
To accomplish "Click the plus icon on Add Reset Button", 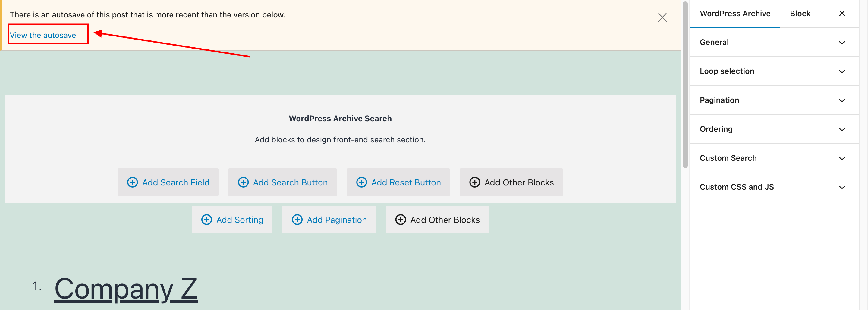I will point(362,182).
